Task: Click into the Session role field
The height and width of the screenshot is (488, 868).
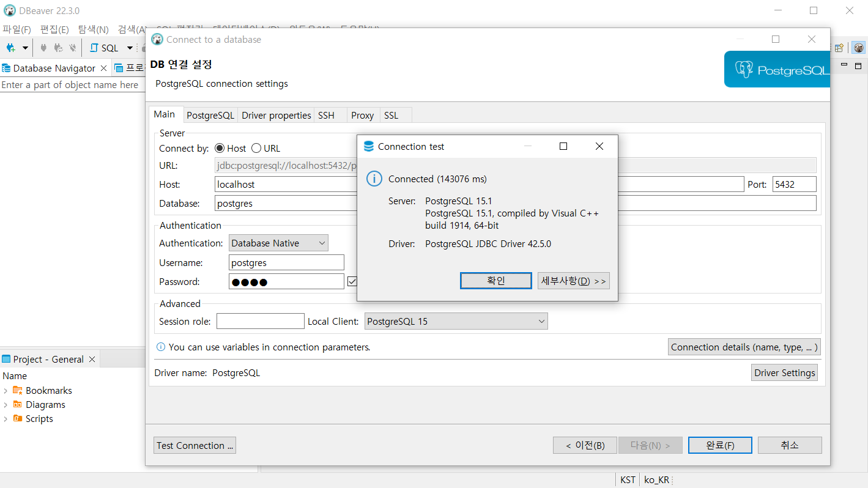Action: coord(260,321)
